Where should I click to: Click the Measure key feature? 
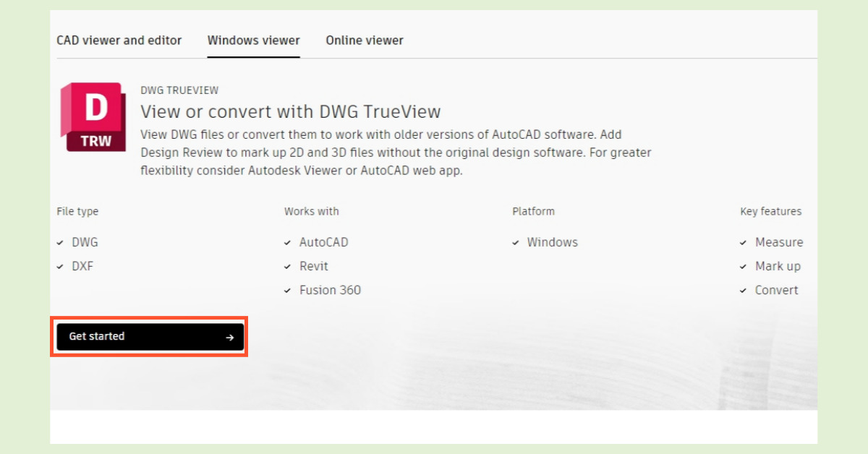(779, 243)
